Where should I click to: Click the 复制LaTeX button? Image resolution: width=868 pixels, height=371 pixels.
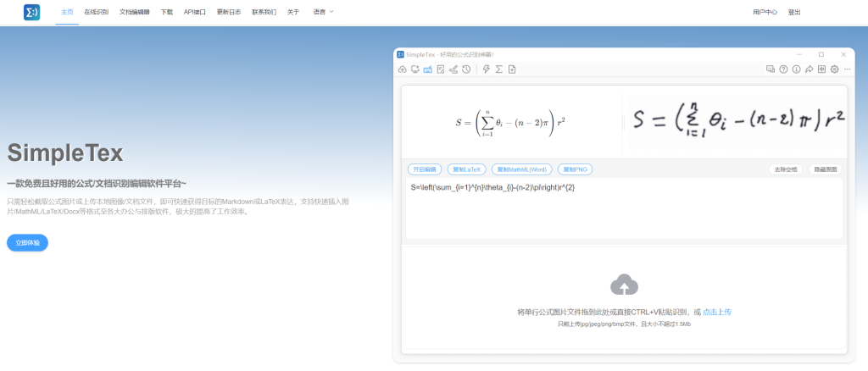[x=467, y=169]
